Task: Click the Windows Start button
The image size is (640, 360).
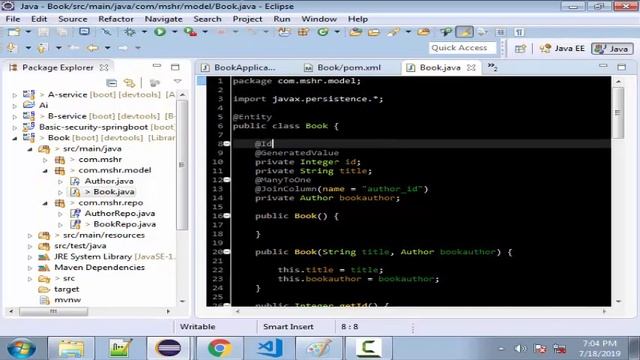Action: (x=21, y=348)
